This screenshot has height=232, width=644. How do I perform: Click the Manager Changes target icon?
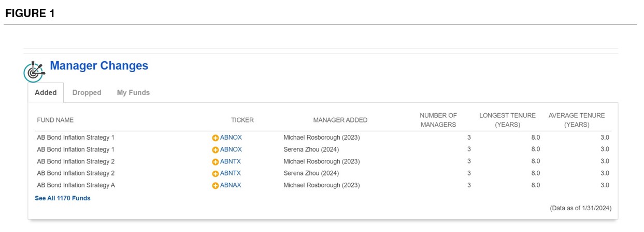34,72
